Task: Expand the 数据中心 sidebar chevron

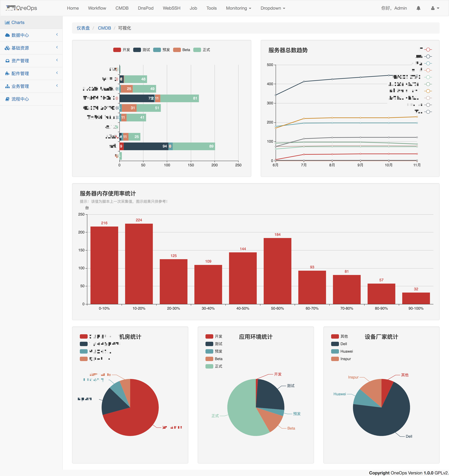Action: 57,34
